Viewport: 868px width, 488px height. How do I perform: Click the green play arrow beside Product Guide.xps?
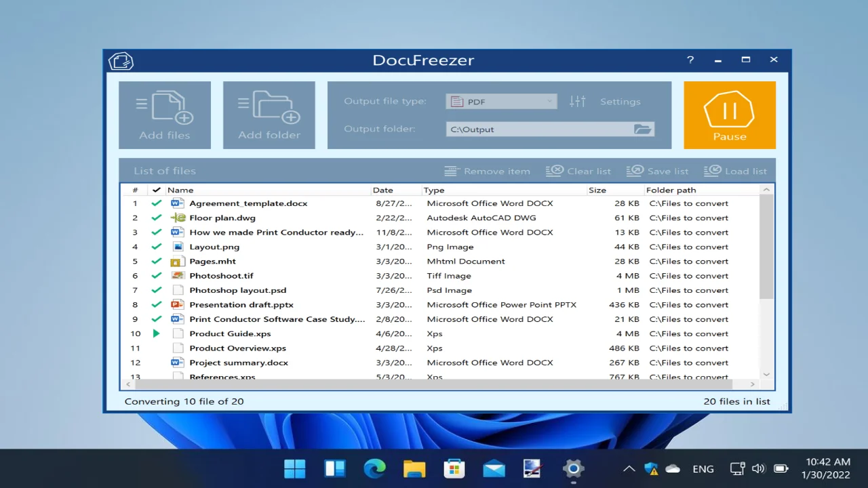[157, 333]
